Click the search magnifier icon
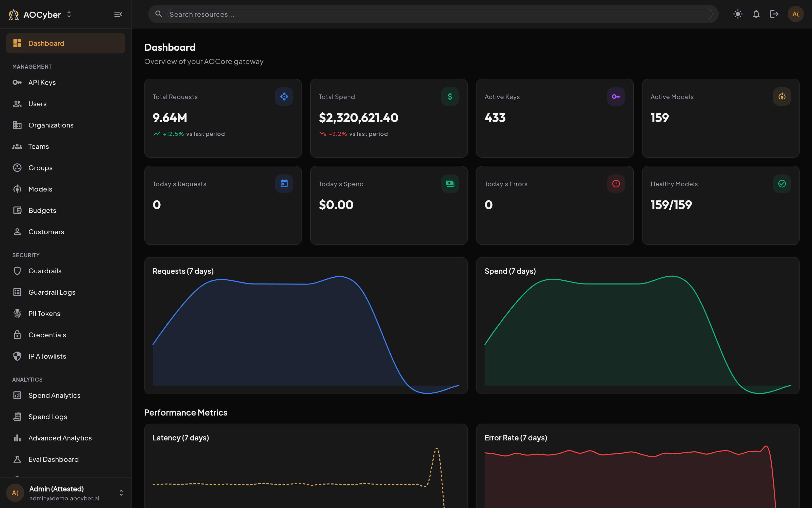The image size is (812, 508). [x=158, y=14]
